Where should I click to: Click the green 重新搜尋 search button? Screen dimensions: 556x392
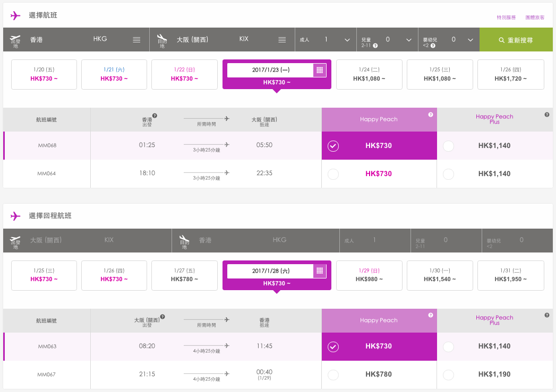516,40
